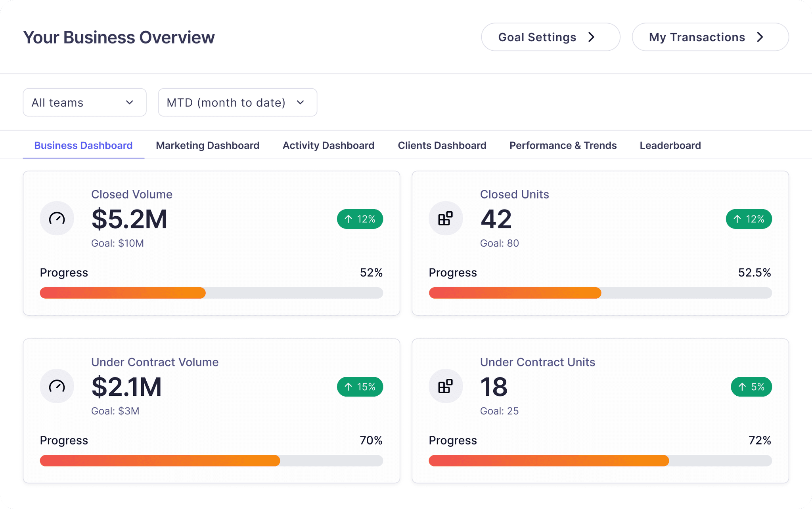Open the Activity Dashboard tab
Image resolution: width=812 pixels, height=509 pixels.
click(328, 145)
